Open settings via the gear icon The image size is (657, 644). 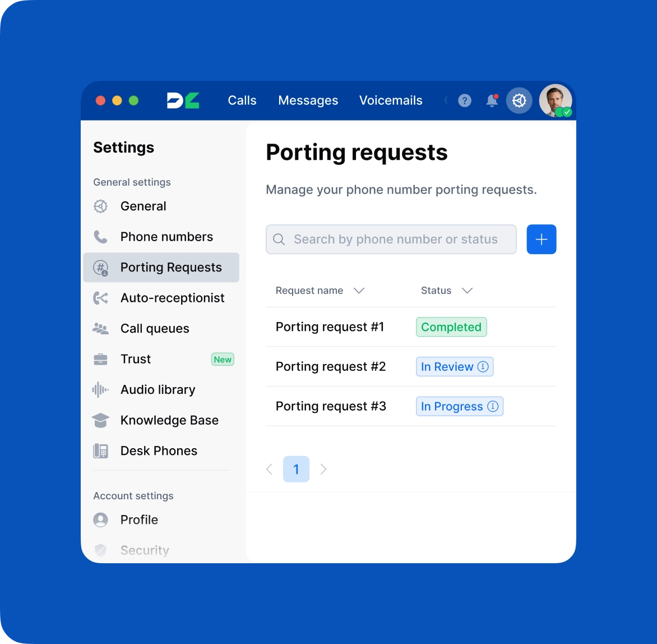519,100
